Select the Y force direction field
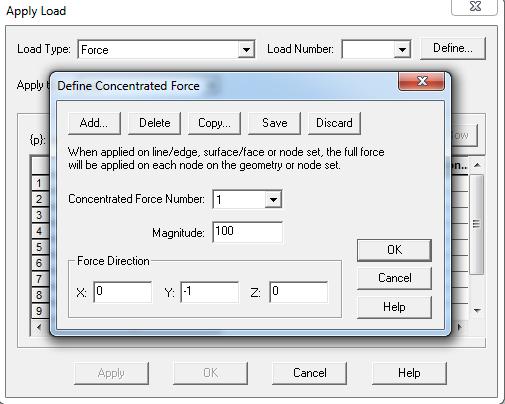The width and height of the screenshot is (505, 404). tap(210, 292)
